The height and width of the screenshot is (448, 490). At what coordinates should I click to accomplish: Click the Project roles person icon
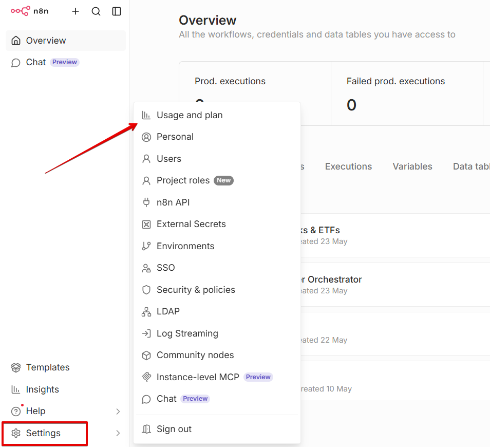(x=146, y=181)
